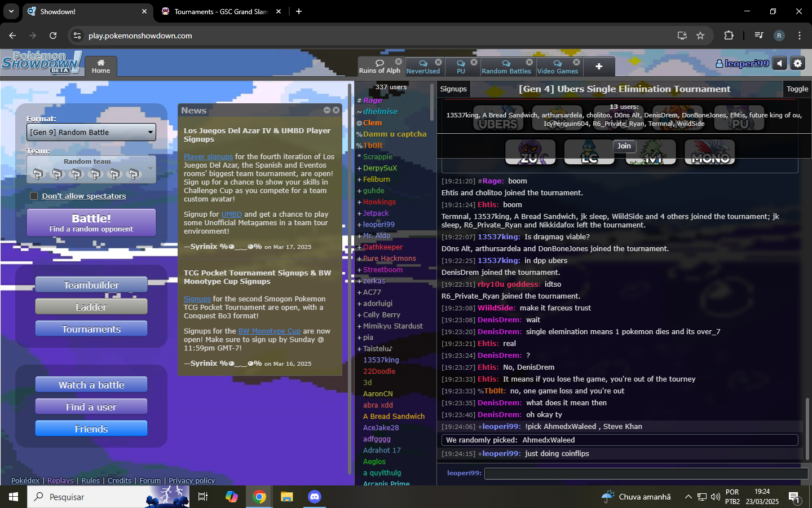Screen dimensions: 812x508
Task: Click Find a user
Action: [x=91, y=407]
